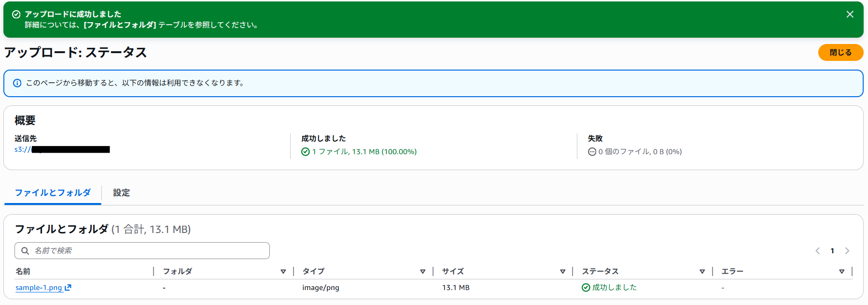Click the ステータス column header label
The height and width of the screenshot is (305, 868).
pyautogui.click(x=600, y=271)
